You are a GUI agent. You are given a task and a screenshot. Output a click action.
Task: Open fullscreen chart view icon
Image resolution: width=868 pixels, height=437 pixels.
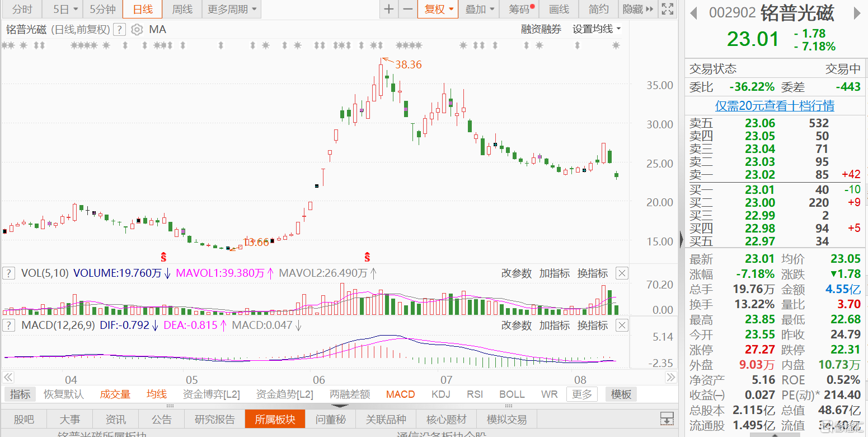click(667, 9)
